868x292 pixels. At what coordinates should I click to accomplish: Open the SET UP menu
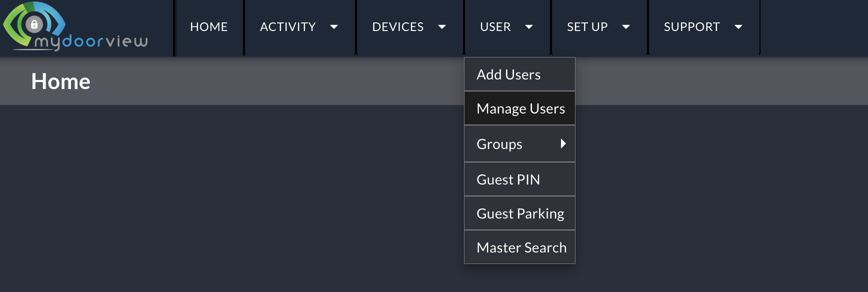tap(587, 27)
